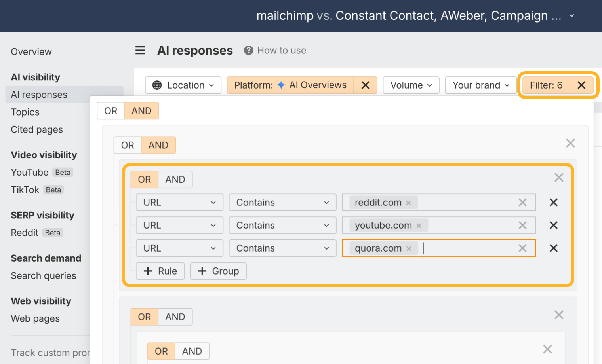Screen dimensions: 602x364
Task: Open Cited pages in sidebar
Action: click(37, 129)
